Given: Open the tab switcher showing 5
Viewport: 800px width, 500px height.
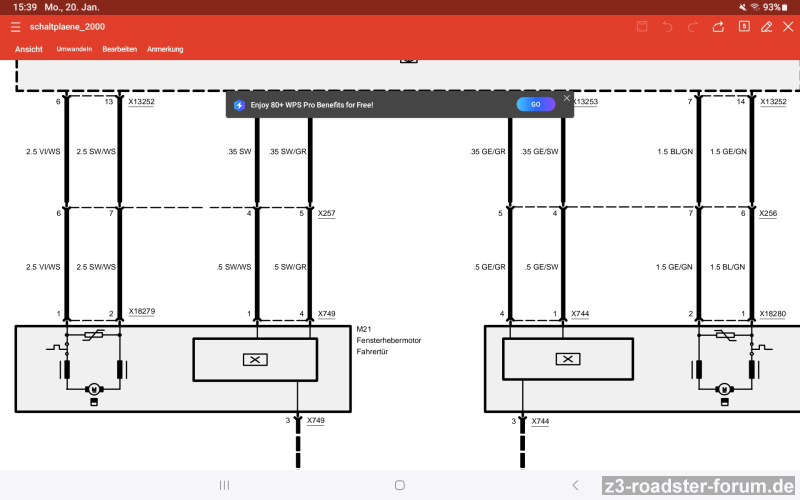Looking at the screenshot, I should coord(743,27).
